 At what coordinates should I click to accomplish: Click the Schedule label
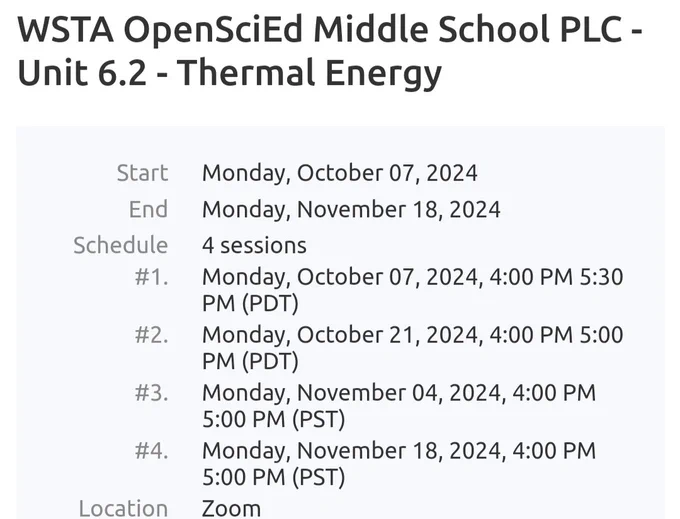pyautogui.click(x=121, y=245)
